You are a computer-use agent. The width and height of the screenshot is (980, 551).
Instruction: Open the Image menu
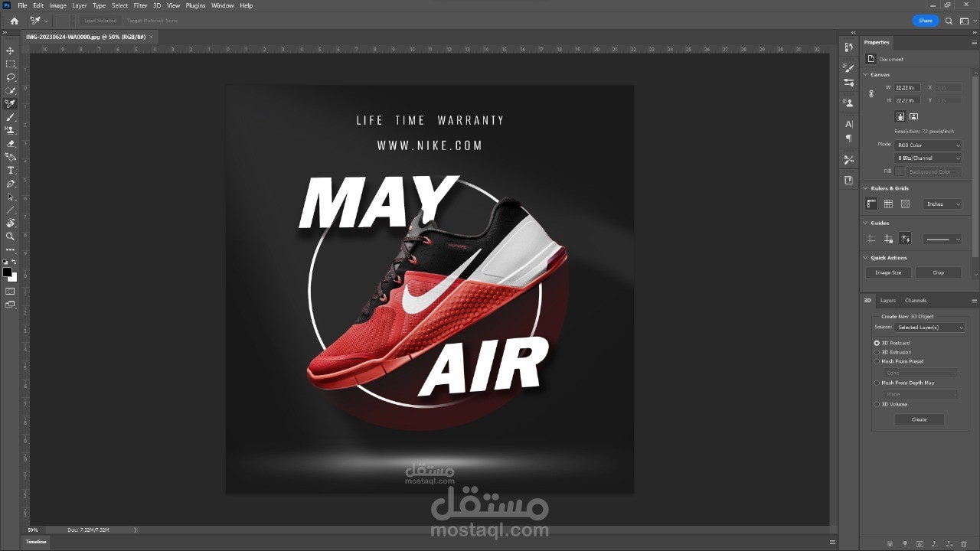point(58,5)
